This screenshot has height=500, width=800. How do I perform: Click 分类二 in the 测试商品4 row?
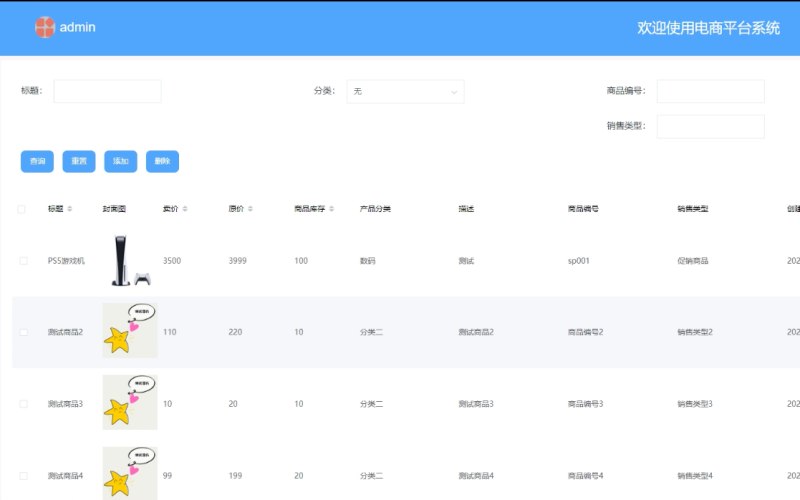[x=371, y=476]
